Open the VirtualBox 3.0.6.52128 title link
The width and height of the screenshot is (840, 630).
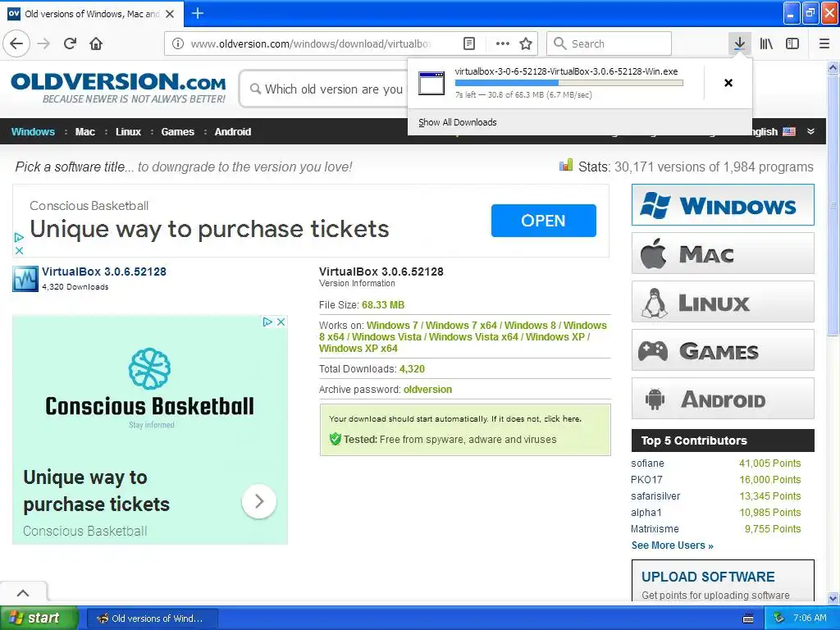click(x=104, y=272)
